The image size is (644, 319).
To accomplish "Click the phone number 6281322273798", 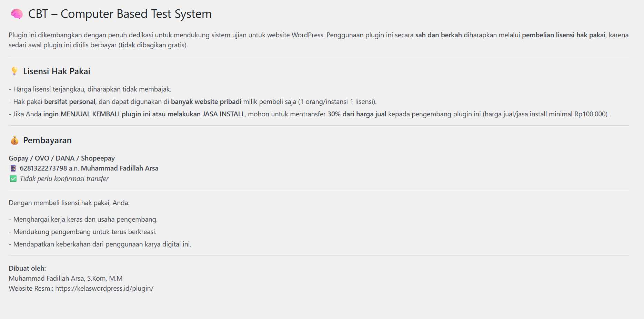I will coord(43,168).
